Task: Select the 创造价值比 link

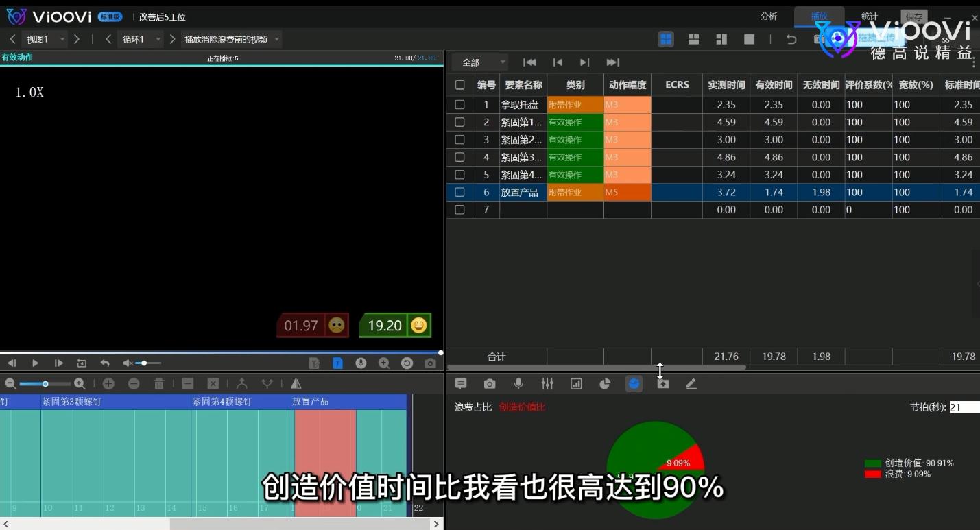Action: tap(522, 407)
